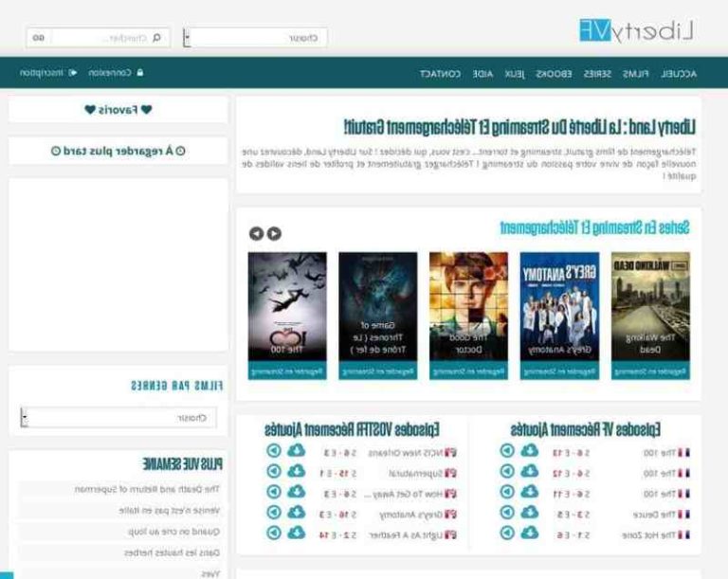Viewport: 728px width, 579px height.
Task: Click Regarder en Streaming under Game of Thrones
Action: tap(378, 371)
